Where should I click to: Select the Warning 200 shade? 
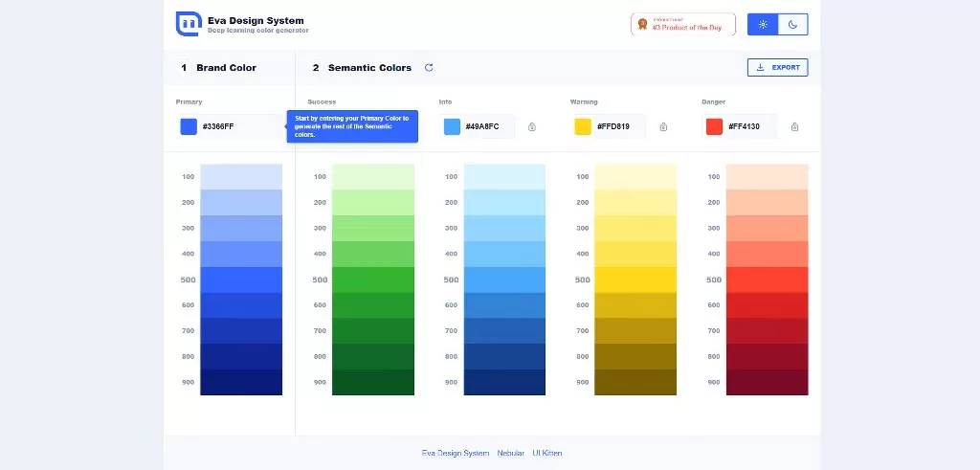635,203
